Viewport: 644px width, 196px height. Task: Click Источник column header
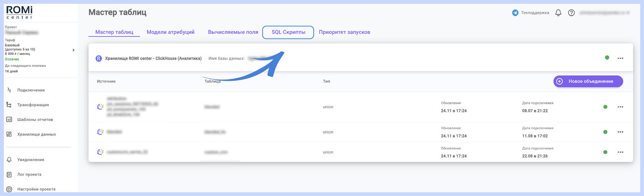(106, 81)
